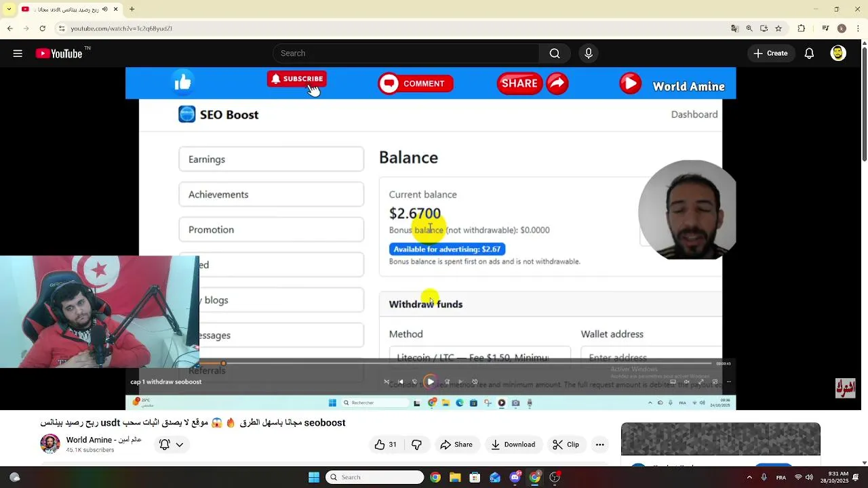This screenshot has width=868, height=488.
Task: Open the World Amine channel avatar
Action: pyautogui.click(x=50, y=444)
